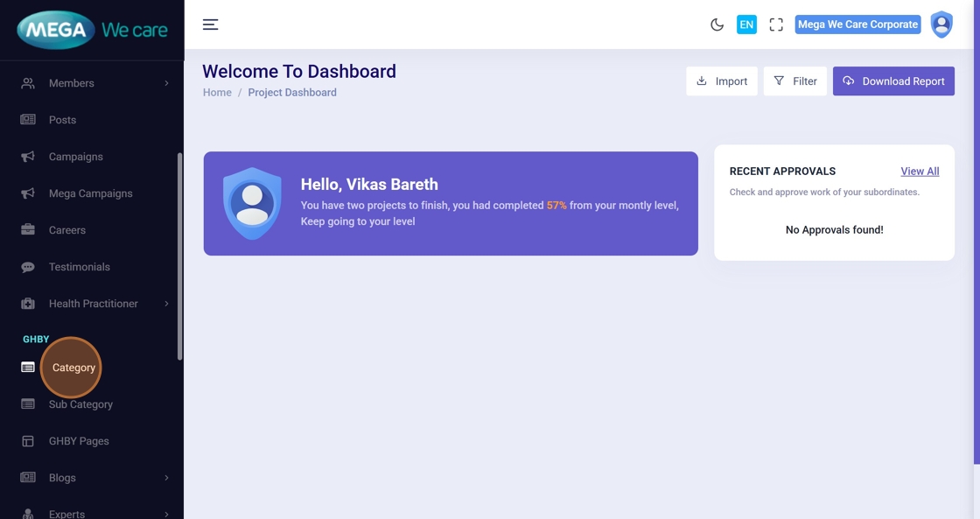Open the user profile avatar menu
This screenshot has width=980, height=519.
pyautogui.click(x=941, y=25)
